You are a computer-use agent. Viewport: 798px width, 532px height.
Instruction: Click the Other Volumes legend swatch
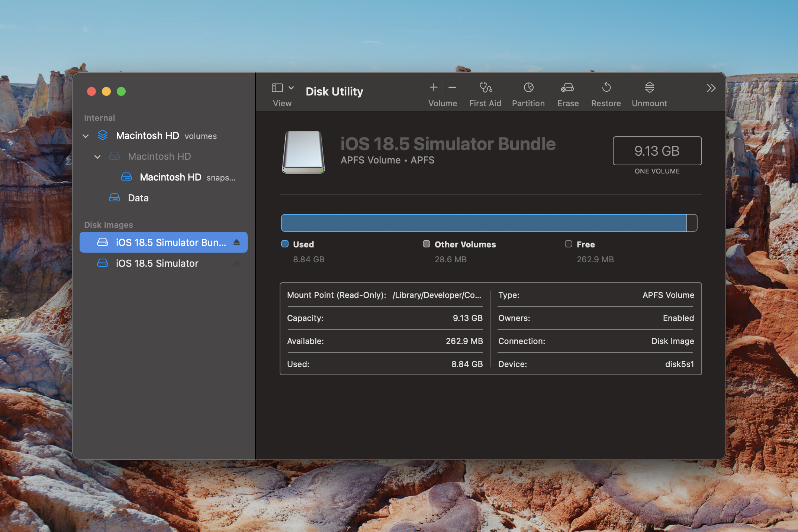pyautogui.click(x=427, y=244)
